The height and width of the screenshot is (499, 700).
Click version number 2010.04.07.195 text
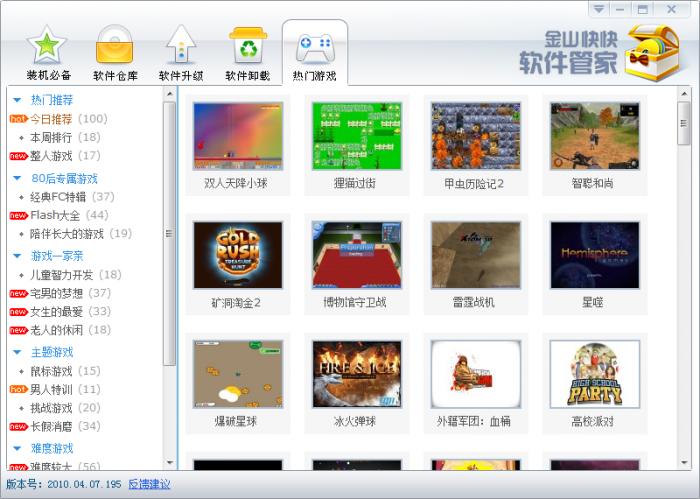pyautogui.click(x=84, y=484)
